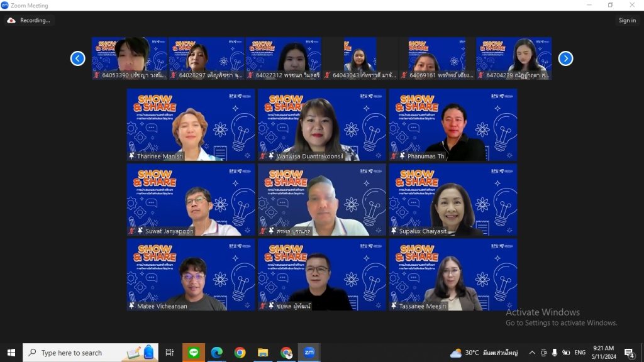Select participant 64027312 thumbnail
Image resolution: width=644 pixels, height=362 pixels.
coord(284,58)
